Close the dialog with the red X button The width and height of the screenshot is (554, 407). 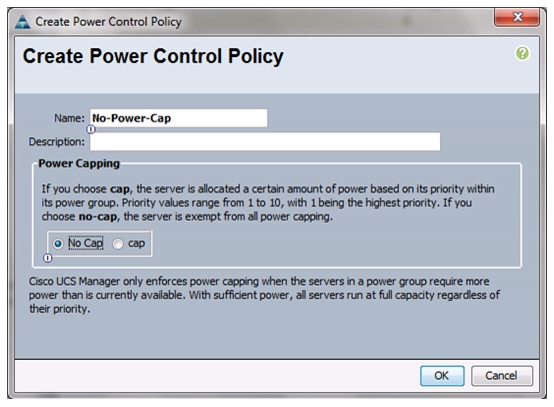tap(517, 17)
